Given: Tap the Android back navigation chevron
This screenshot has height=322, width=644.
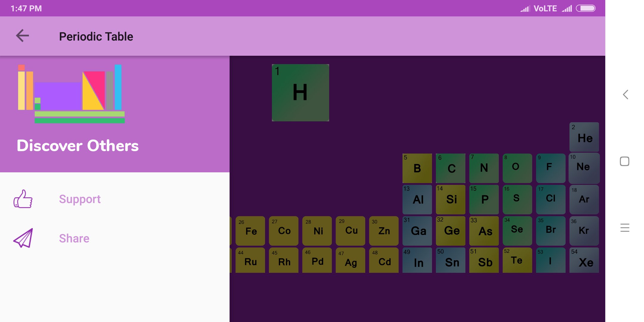Looking at the screenshot, I should coord(625,95).
